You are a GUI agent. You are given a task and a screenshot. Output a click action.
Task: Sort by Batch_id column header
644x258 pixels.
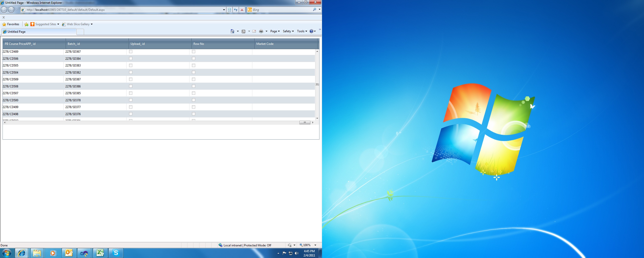coord(97,44)
